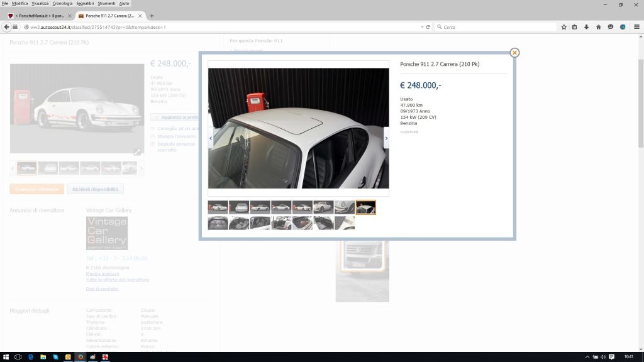The height and width of the screenshot is (362, 644).
Task: Open the Visualizza menu
Action: [40, 3]
